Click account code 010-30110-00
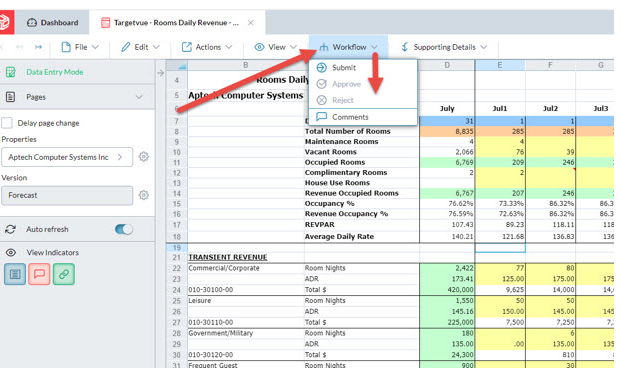Viewport: 620px width, 388px height. click(211, 322)
